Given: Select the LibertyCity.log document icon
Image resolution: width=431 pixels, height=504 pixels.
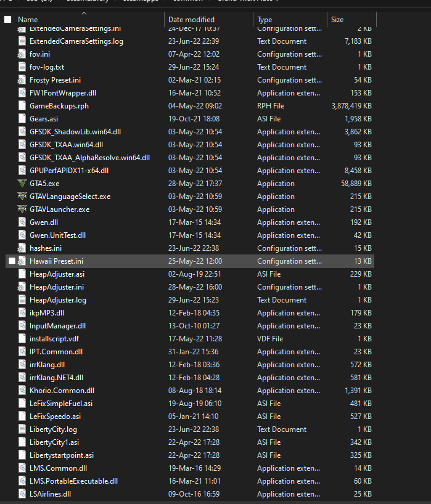Looking at the screenshot, I should 23,429.
